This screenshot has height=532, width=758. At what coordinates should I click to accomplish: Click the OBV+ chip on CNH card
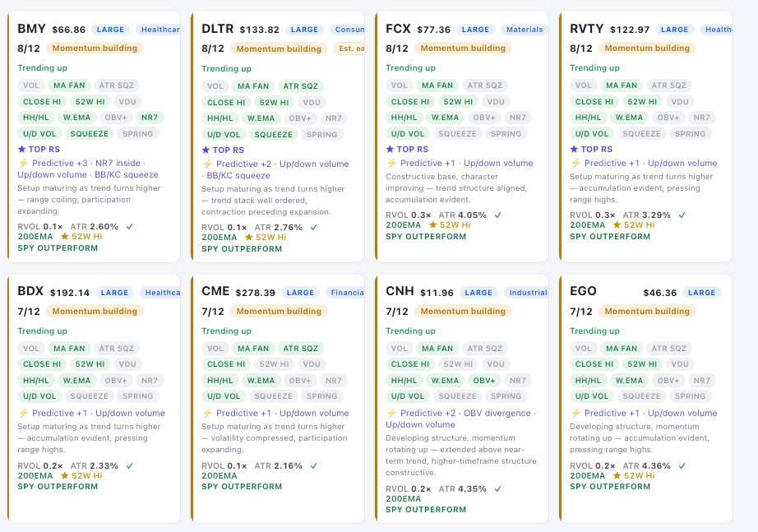tap(484, 381)
